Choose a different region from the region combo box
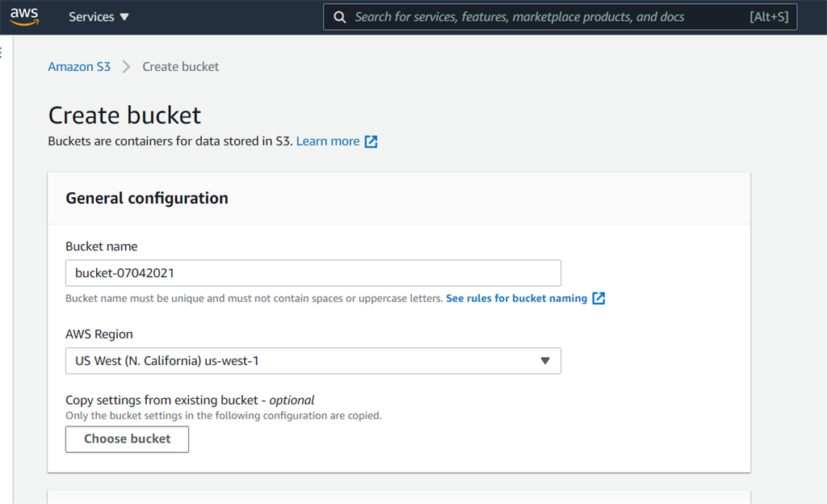Image resolution: width=827 pixels, height=504 pixels. tap(313, 361)
